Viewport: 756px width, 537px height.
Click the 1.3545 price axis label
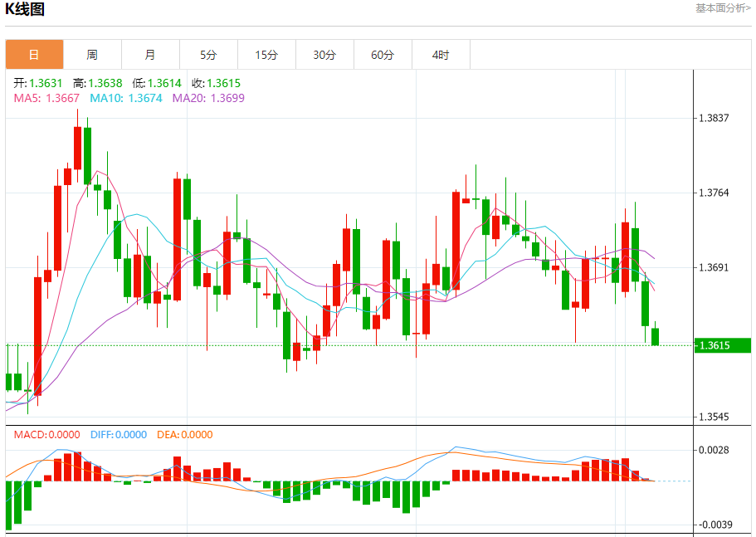click(x=714, y=417)
